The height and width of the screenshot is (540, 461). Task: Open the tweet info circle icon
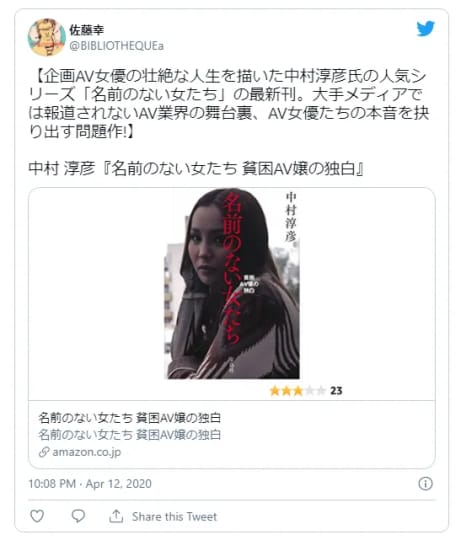tap(425, 484)
